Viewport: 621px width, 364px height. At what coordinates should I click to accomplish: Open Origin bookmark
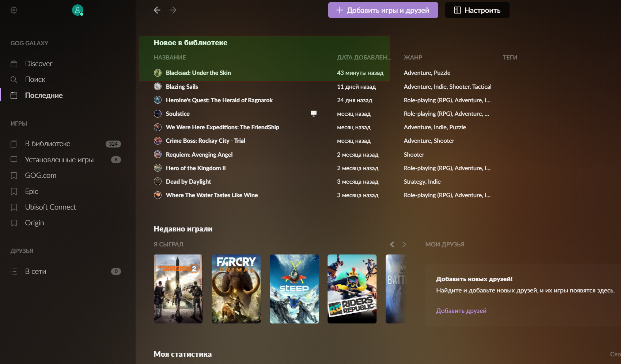click(x=34, y=223)
